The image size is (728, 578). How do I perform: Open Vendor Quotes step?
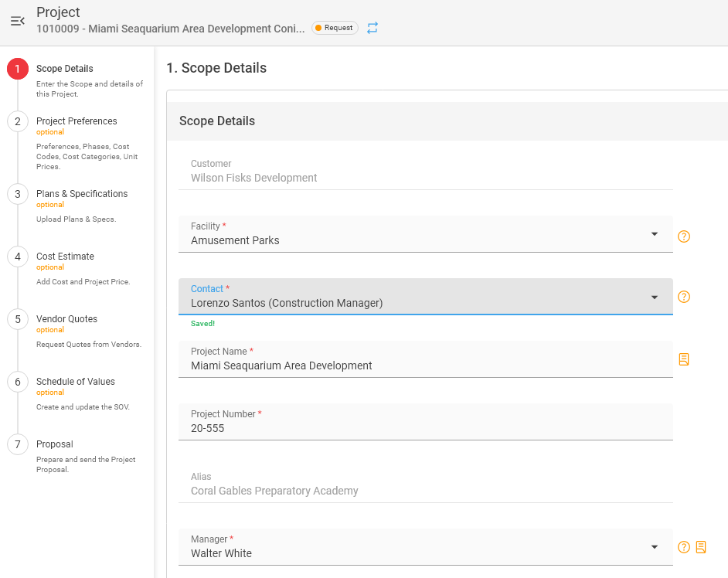pyautogui.click(x=66, y=319)
